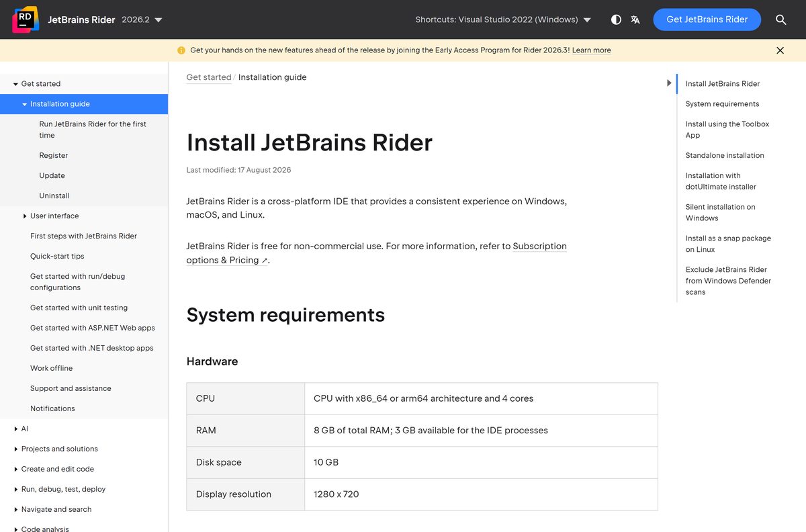Click the '1280 x 720' table value
This screenshot has width=806, height=532.
(x=336, y=494)
